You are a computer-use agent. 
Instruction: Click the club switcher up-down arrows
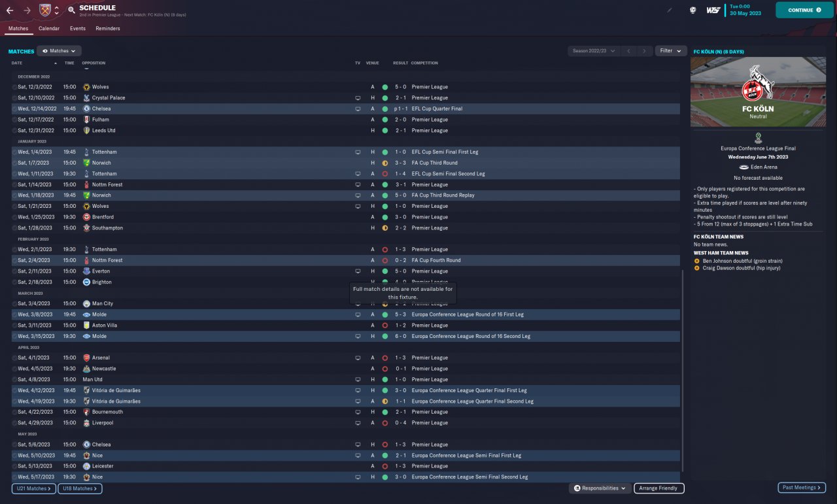[x=57, y=10]
